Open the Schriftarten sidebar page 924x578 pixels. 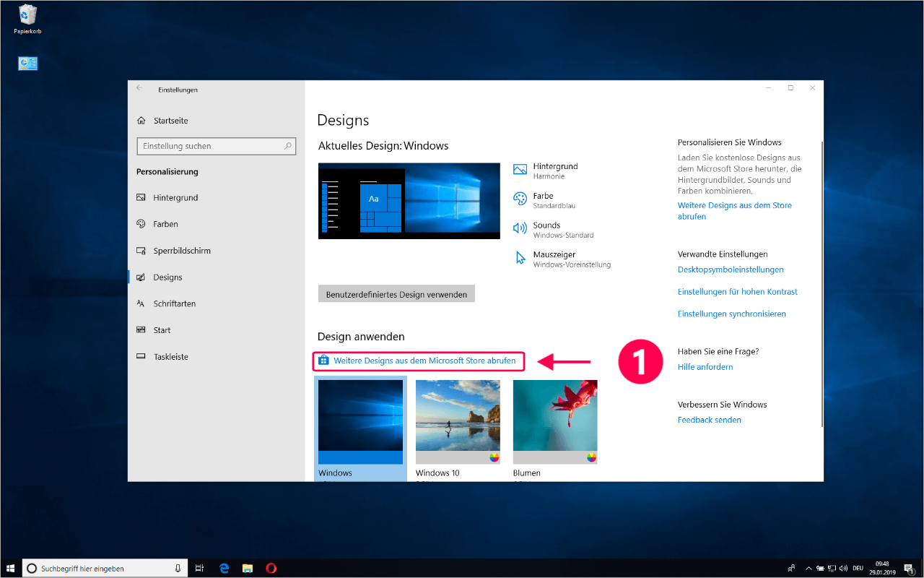point(166,304)
